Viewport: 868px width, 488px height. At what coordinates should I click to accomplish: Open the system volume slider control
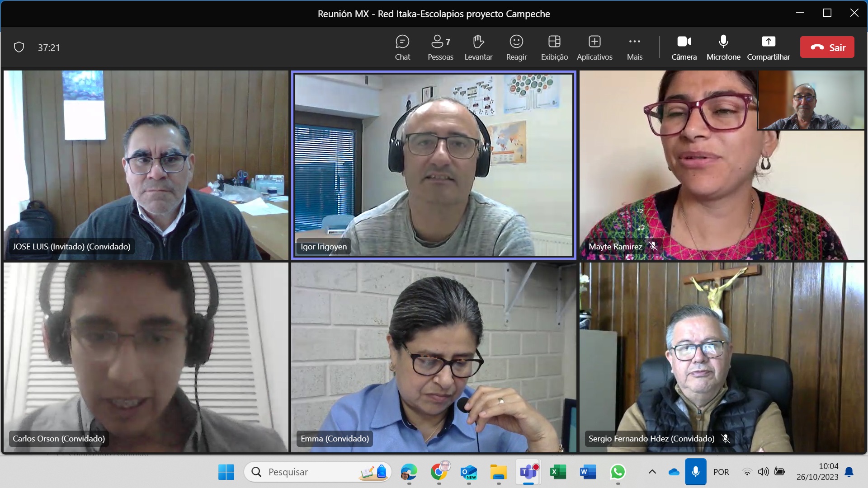763,472
